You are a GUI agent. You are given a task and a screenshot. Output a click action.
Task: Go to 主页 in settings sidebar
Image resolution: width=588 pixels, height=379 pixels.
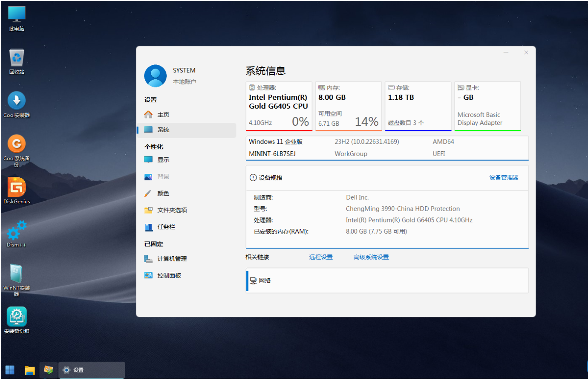(x=186, y=114)
